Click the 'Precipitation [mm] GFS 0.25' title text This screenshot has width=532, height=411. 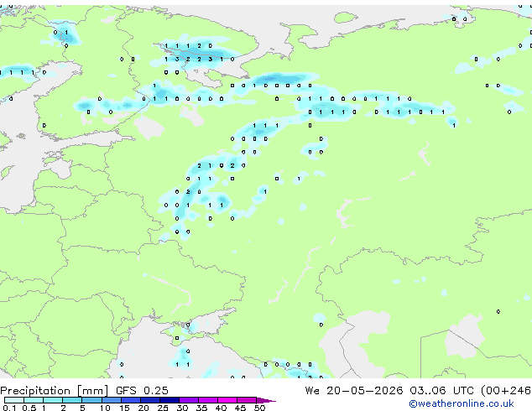(x=84, y=391)
